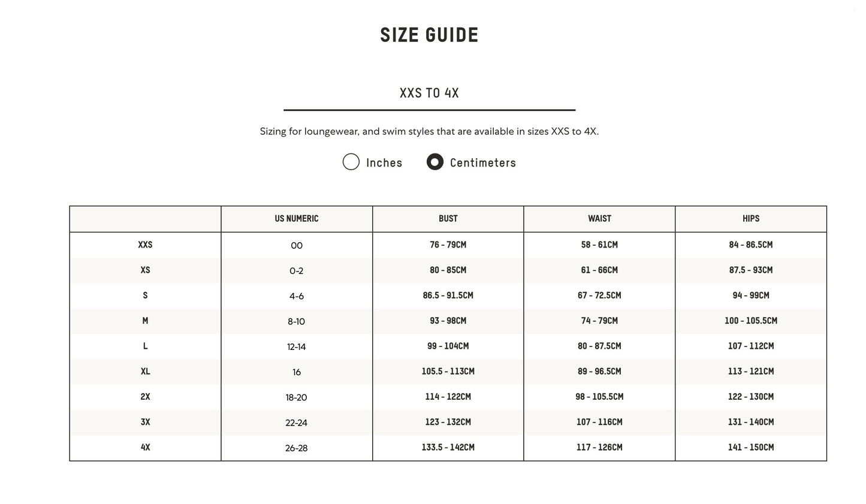
Task: Click the 4X size row label
Action: pyautogui.click(x=145, y=447)
